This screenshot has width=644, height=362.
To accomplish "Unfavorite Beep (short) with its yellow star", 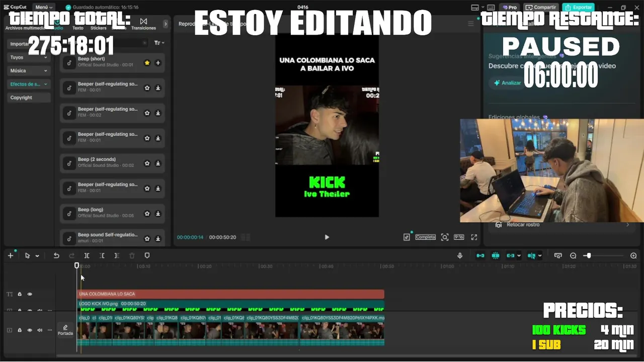I will coord(147,63).
